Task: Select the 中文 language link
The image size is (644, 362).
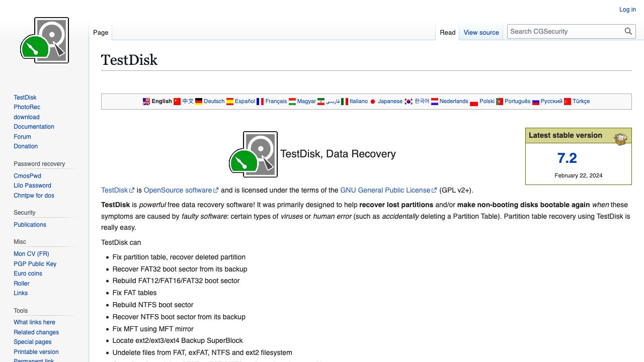Action: (188, 102)
